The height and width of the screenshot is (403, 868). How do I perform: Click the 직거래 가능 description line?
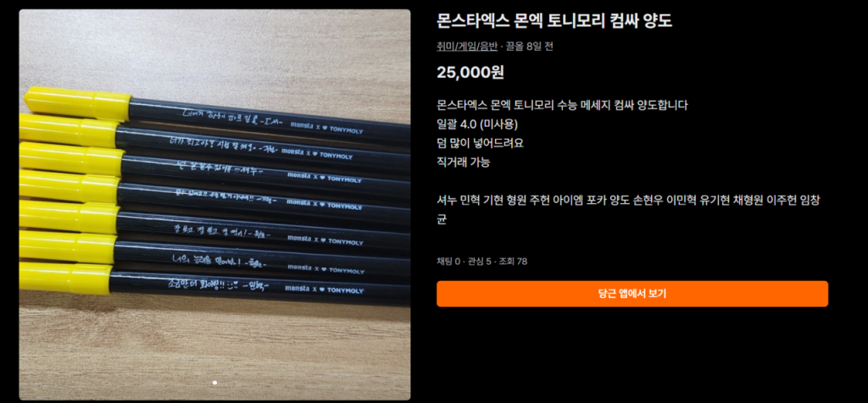pyautogui.click(x=464, y=163)
